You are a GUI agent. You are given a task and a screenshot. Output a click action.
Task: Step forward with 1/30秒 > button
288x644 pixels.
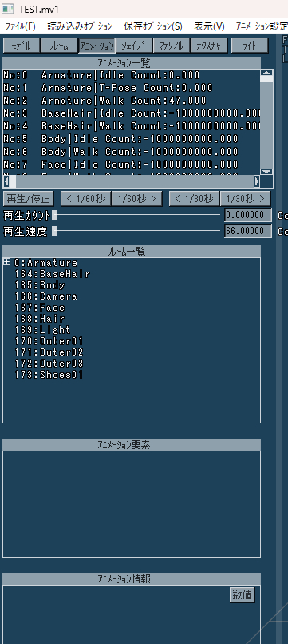pos(246,199)
